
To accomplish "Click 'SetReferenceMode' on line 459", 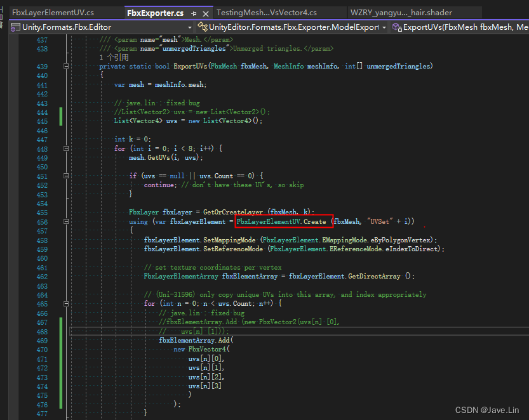I will [233, 249].
